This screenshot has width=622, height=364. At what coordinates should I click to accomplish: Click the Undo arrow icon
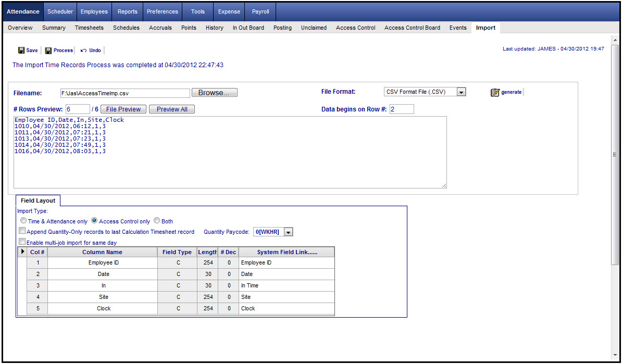(x=84, y=50)
